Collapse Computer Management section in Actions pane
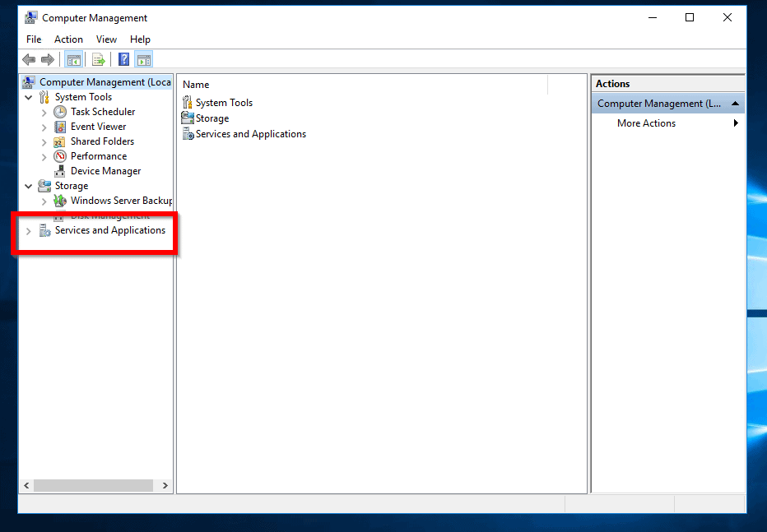 pyautogui.click(x=735, y=104)
